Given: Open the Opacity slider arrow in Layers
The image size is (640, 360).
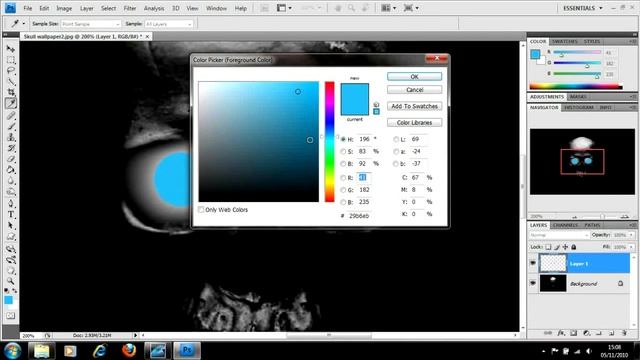Looking at the screenshot, I should coord(631,235).
